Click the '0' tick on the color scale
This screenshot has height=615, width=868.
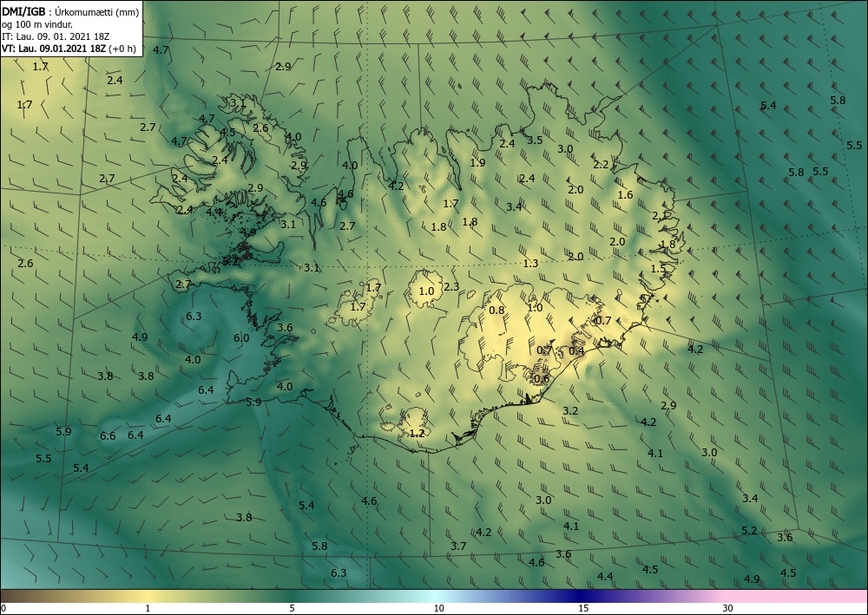3,609
